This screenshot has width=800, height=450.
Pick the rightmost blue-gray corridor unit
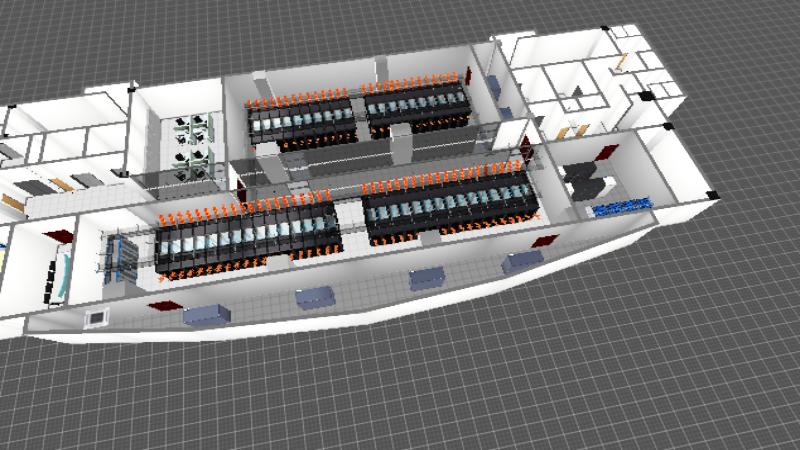[x=521, y=263]
